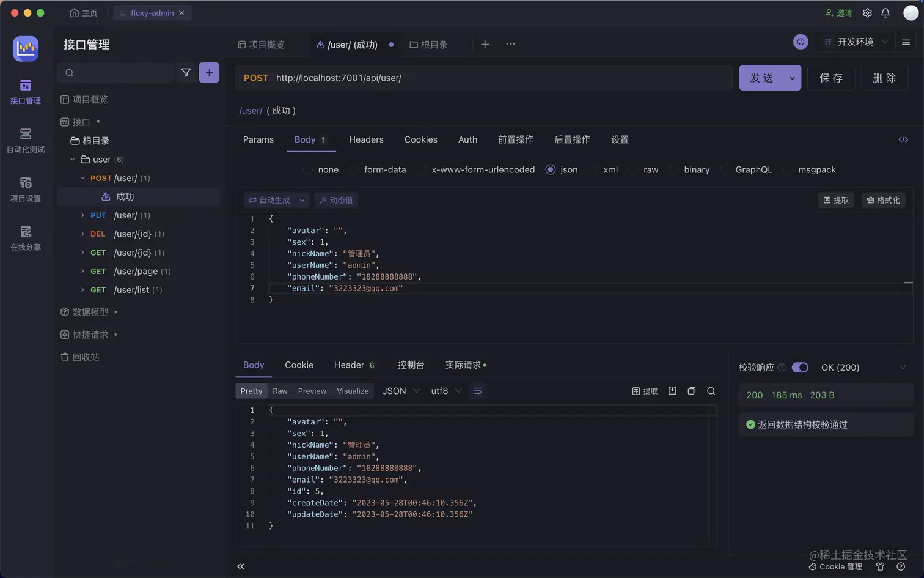Open the help question mark in footer
Screen dimensions: 924x578
pyautogui.click(x=900, y=566)
